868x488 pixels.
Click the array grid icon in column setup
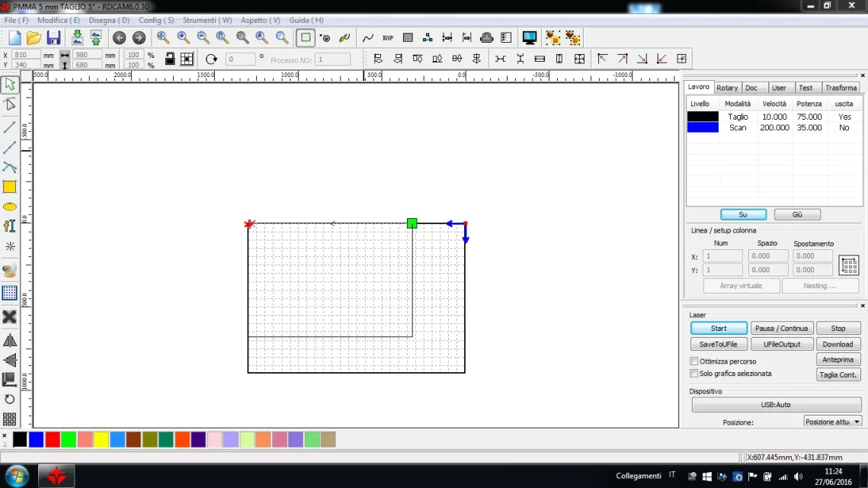848,265
